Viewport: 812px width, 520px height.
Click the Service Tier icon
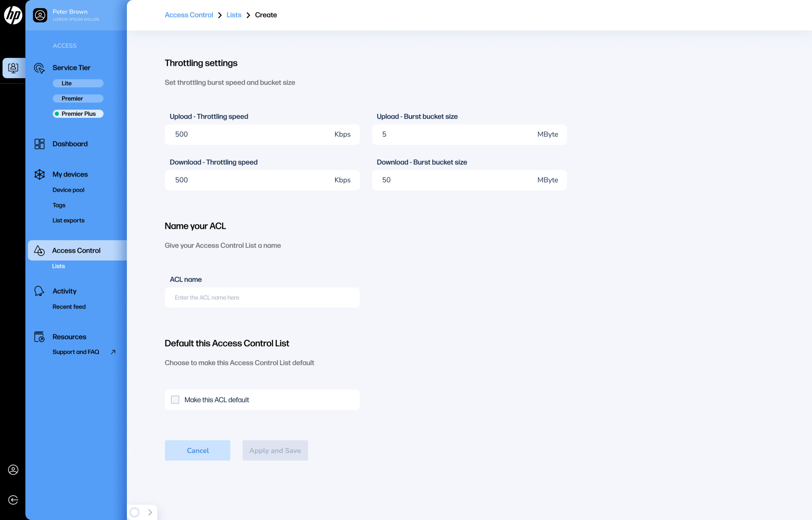39,68
